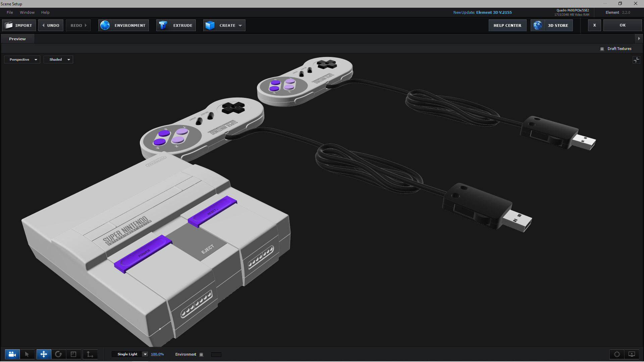Image resolution: width=644 pixels, height=362 pixels.
Task: Open the Single Light dropdown
Action: 130,354
